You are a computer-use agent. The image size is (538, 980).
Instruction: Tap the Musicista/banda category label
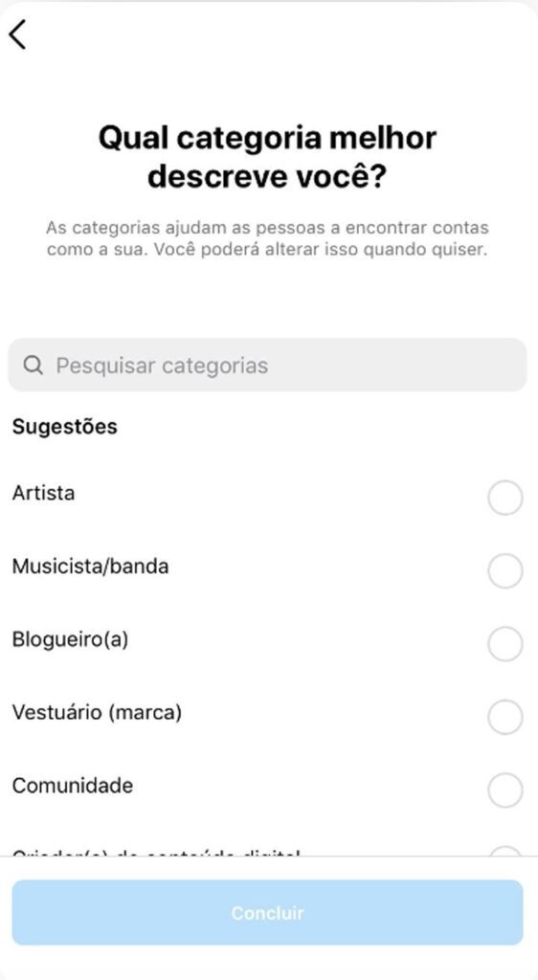coord(91,567)
